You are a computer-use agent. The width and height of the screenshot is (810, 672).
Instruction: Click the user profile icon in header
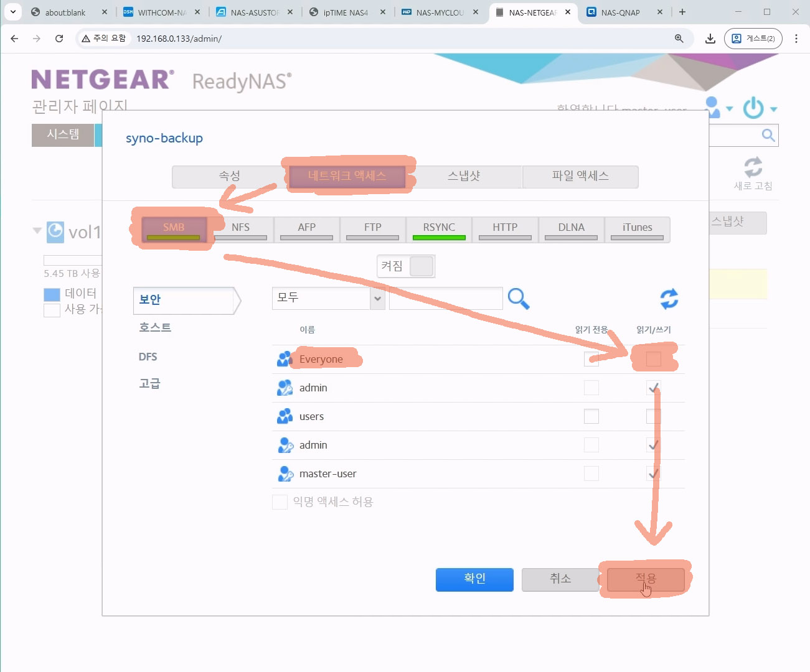click(x=713, y=107)
